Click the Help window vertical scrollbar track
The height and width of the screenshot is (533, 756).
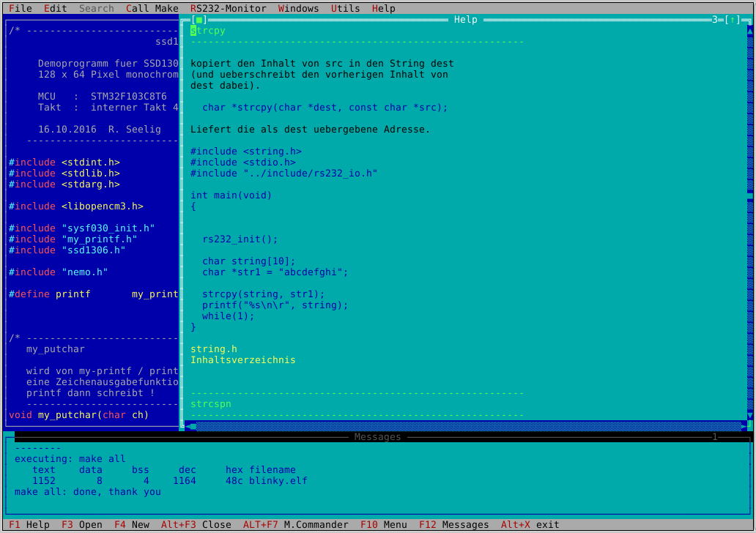[749, 223]
